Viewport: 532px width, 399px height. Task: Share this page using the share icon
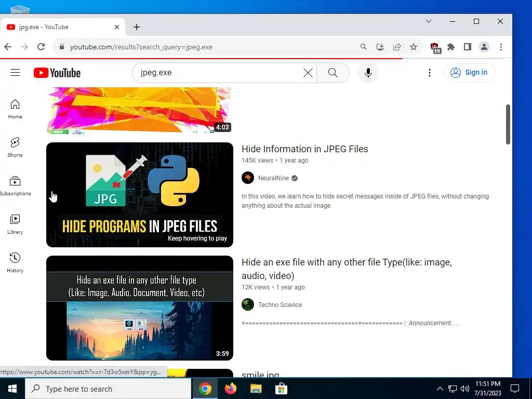click(x=396, y=47)
